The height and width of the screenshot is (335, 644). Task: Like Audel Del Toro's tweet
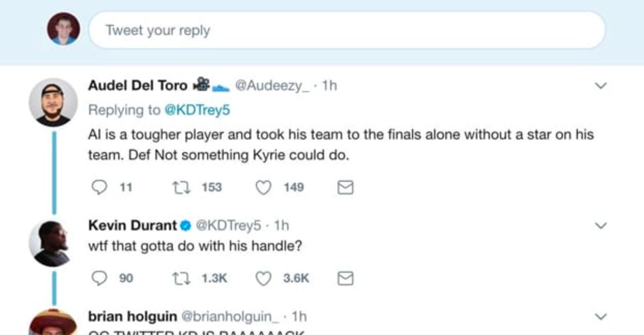[264, 187]
